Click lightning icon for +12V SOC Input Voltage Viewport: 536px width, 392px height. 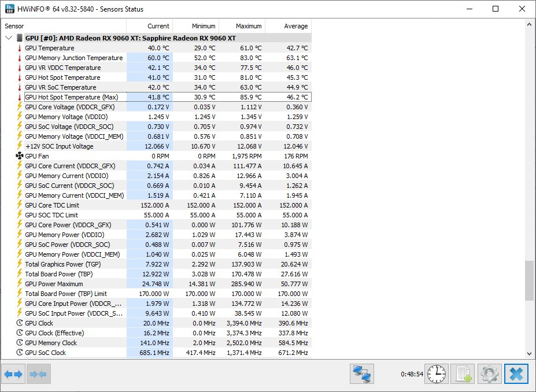coord(20,146)
